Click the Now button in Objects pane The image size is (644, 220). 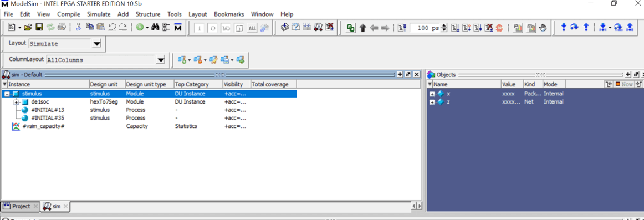point(624,84)
